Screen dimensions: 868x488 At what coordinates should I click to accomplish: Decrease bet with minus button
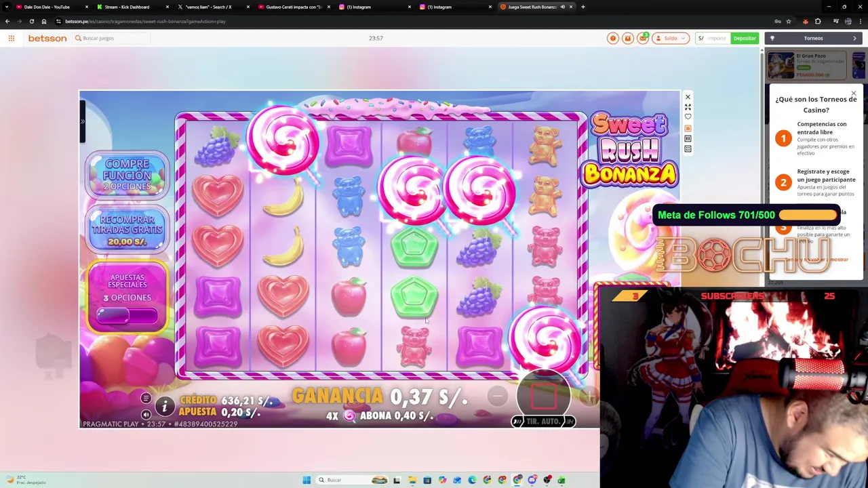click(497, 396)
